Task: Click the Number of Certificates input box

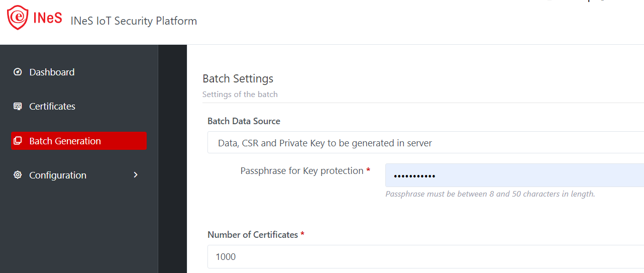Action: point(425,256)
